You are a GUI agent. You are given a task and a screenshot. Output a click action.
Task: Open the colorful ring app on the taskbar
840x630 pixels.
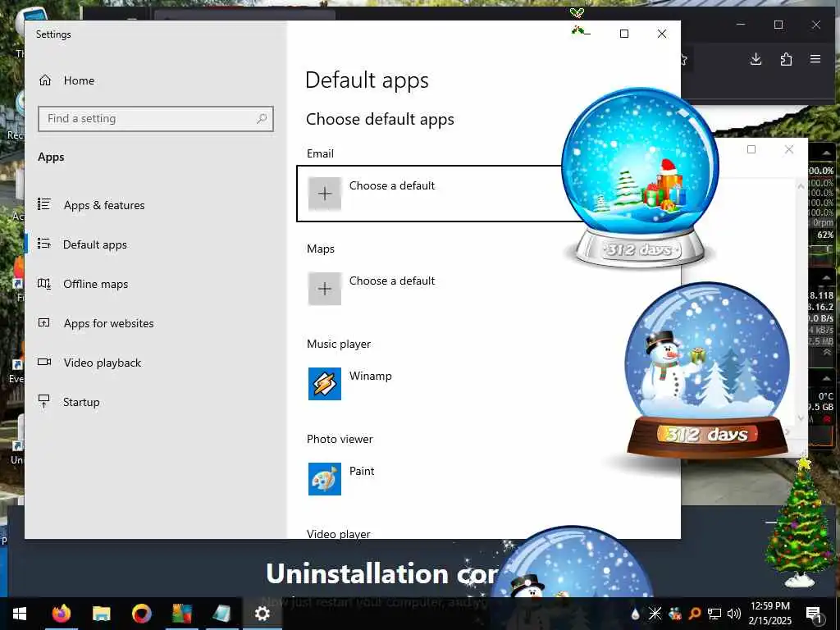coord(141,614)
